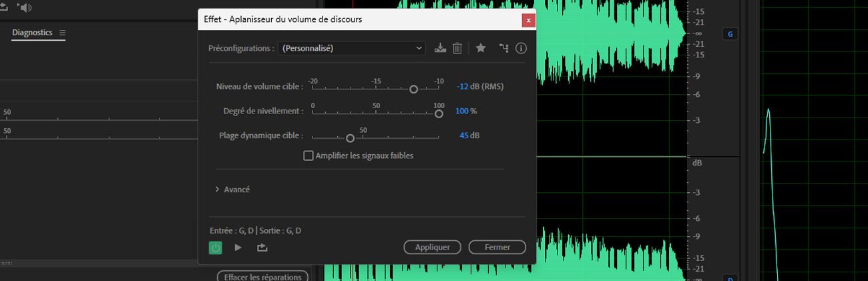Switch to the Diagnostics tab
Image resolution: width=868 pixels, height=281 pixels.
pos(32,33)
